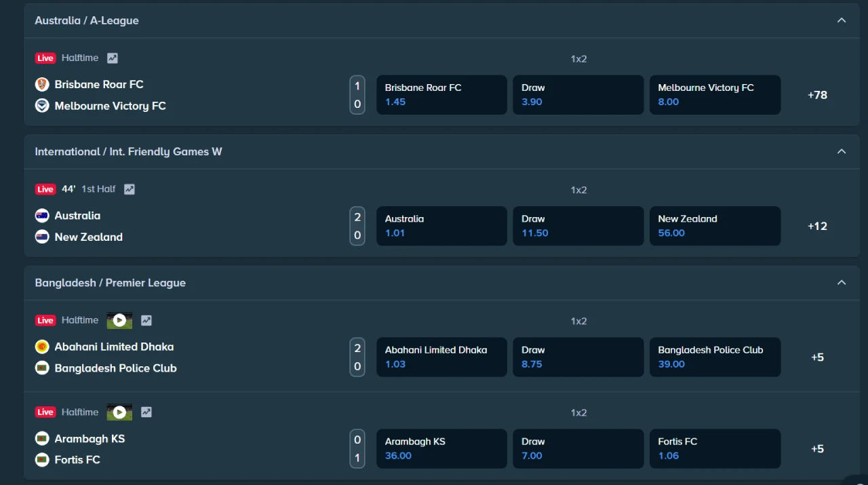
Task: Collapse the Int. Friendly Games W section
Action: coord(842,151)
